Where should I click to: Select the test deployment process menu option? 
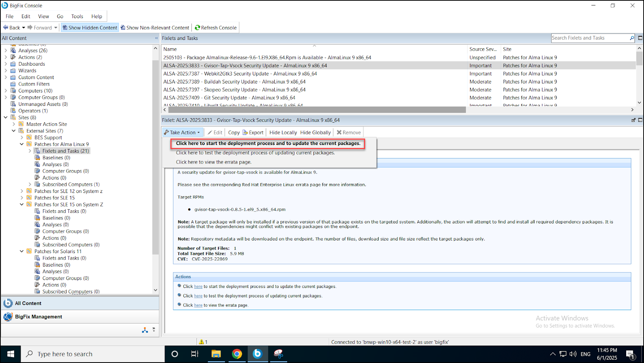pos(255,153)
